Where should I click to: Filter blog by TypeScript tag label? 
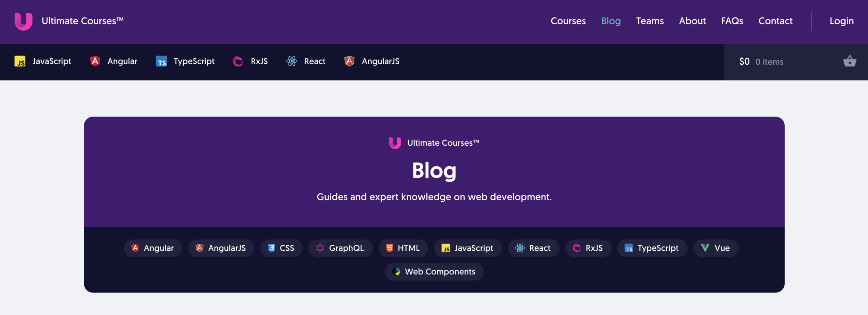[x=658, y=248]
